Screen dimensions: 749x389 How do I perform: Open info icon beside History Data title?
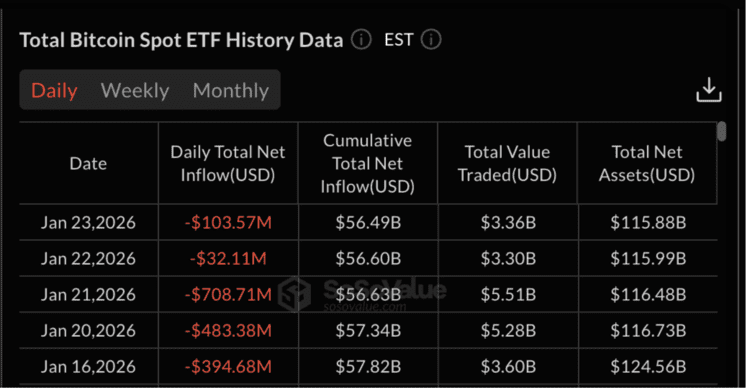[361, 39]
